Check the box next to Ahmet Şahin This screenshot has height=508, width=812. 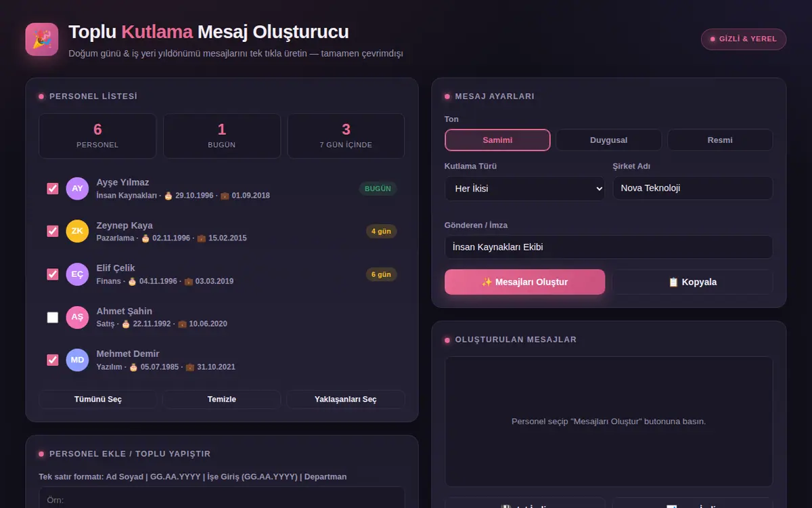click(x=52, y=317)
